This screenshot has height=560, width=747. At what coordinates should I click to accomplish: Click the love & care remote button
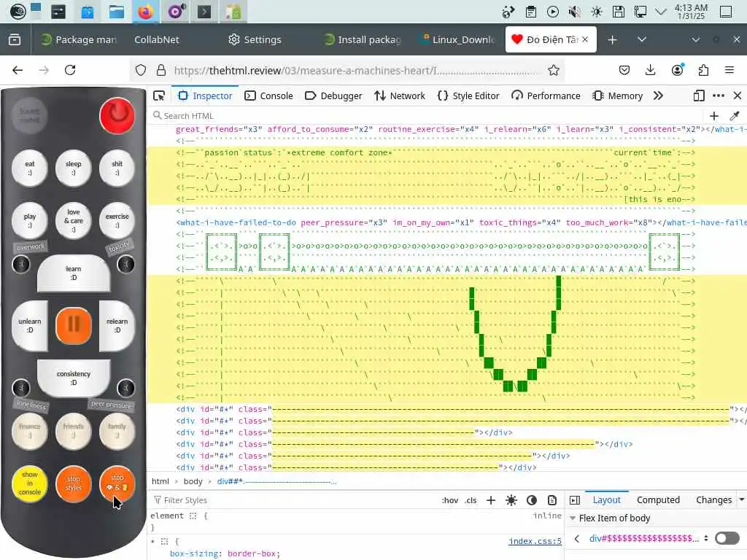[74, 220]
